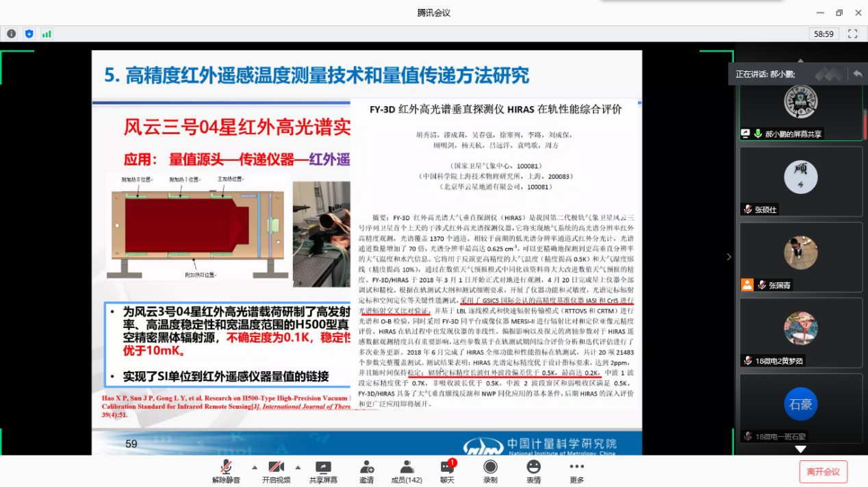Start recording with 录制 button
Image resolution: width=868 pixels, height=487 pixels.
coord(490,471)
